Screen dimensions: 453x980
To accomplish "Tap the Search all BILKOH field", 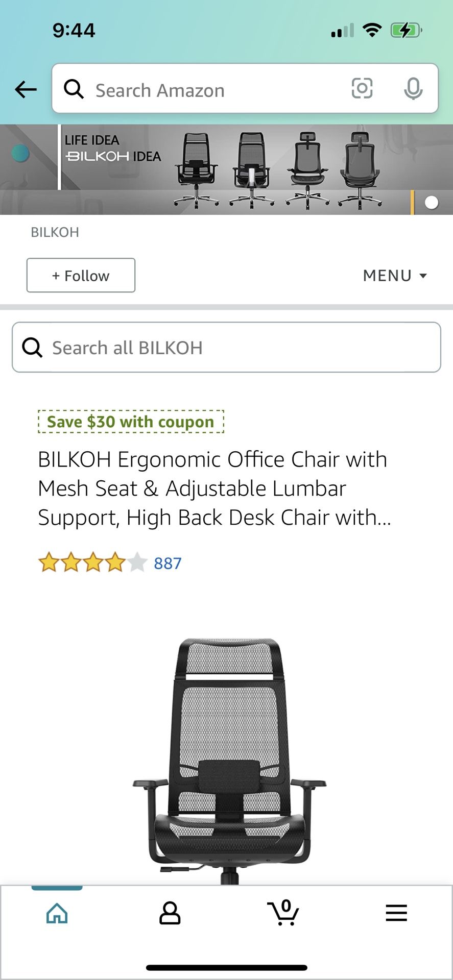I will pos(240,348).
